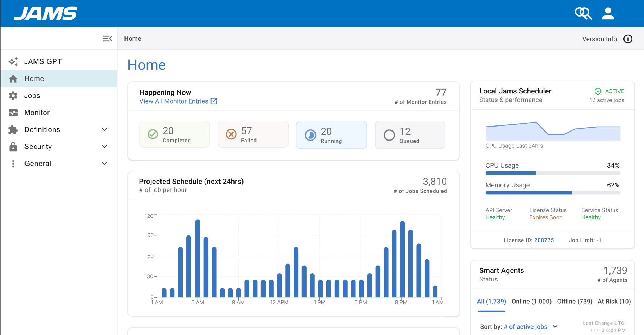The height and width of the screenshot is (335, 644).
Task: Click the General three-dots icon
Action: click(x=13, y=164)
